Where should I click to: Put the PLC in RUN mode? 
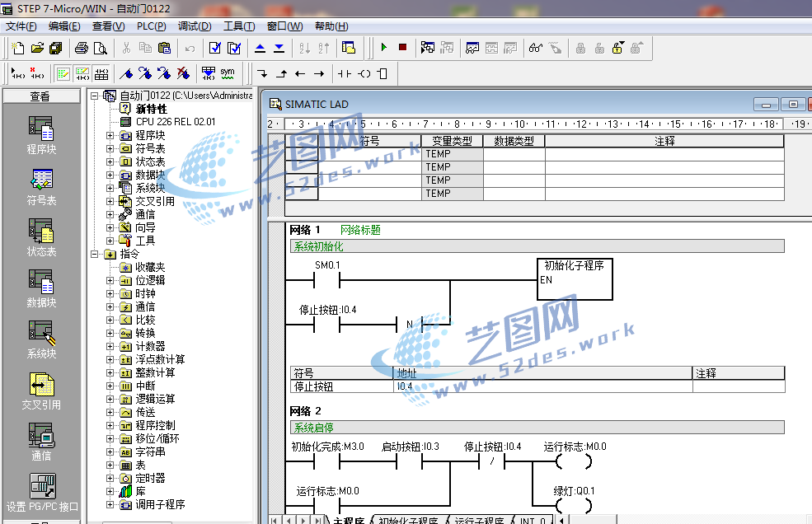[383, 48]
